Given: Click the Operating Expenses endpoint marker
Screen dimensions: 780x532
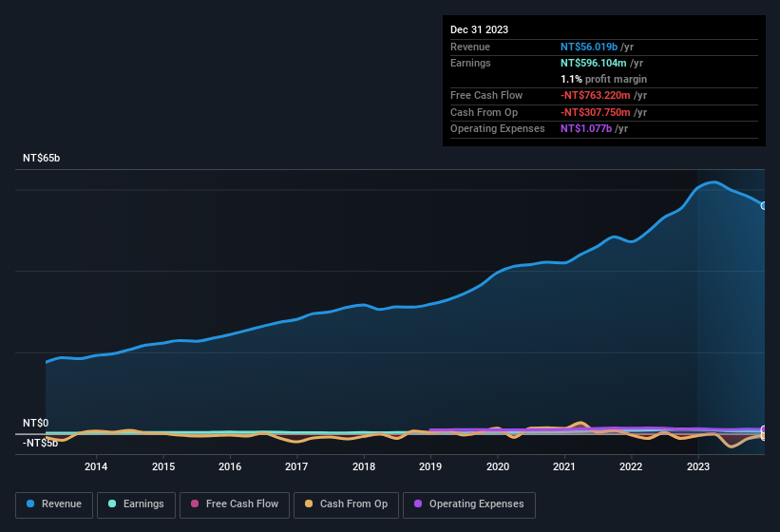Looking at the screenshot, I should coord(764,429).
